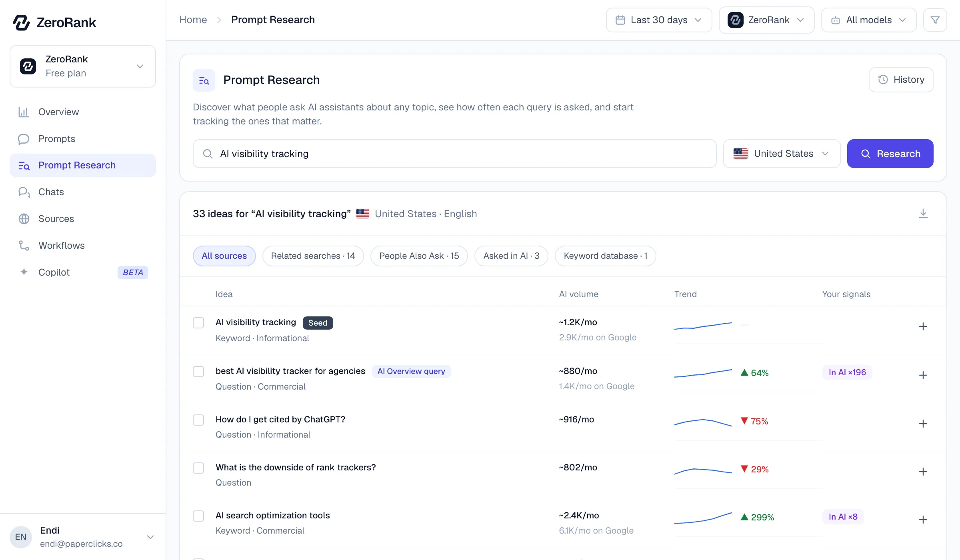Click the clock icon in the History button

click(x=883, y=80)
